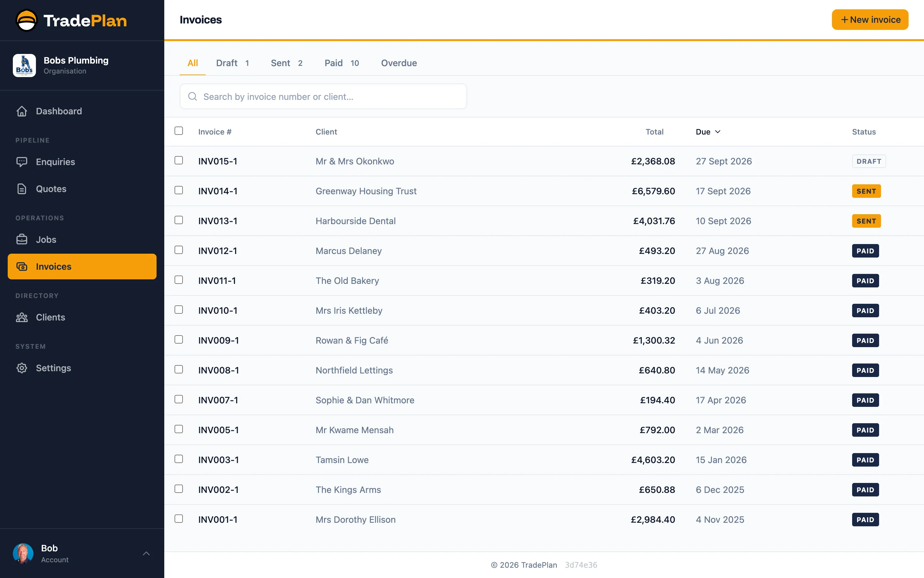
Task: Click the Clients people icon
Action: coord(22,317)
